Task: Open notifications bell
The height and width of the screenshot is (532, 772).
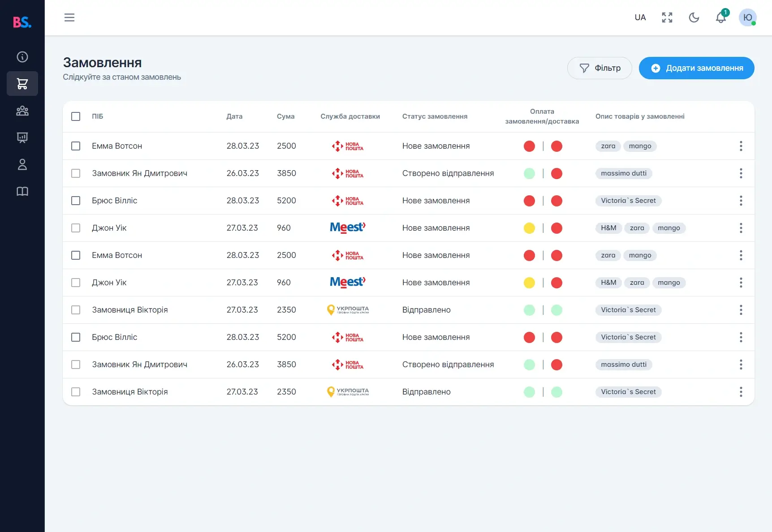Action: (x=720, y=17)
